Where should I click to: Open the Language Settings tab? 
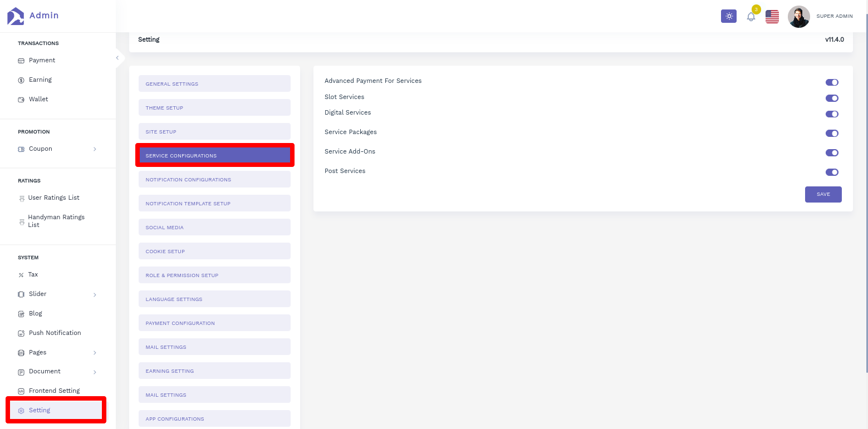[x=214, y=299]
